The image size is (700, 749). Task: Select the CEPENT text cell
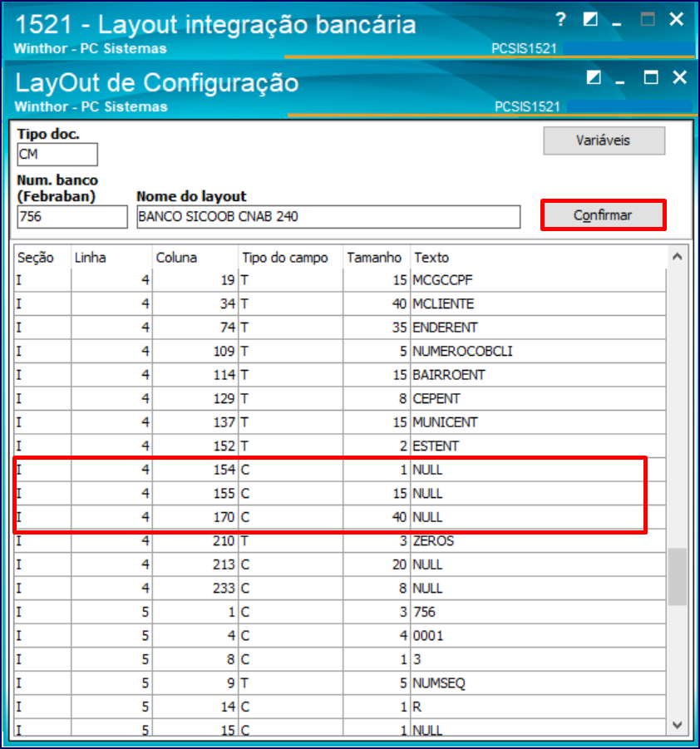[x=538, y=399]
